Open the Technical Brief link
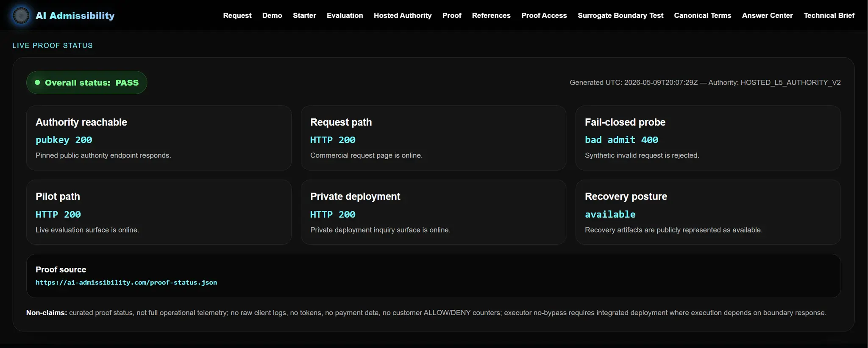 (x=829, y=15)
